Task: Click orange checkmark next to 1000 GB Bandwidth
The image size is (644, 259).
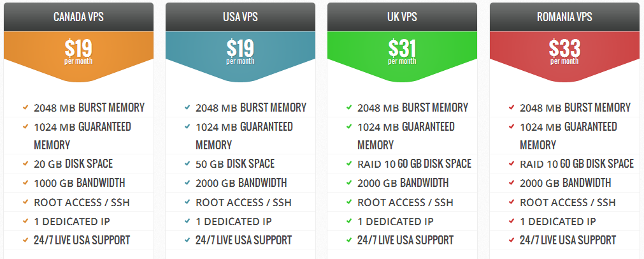Action: click(x=25, y=183)
